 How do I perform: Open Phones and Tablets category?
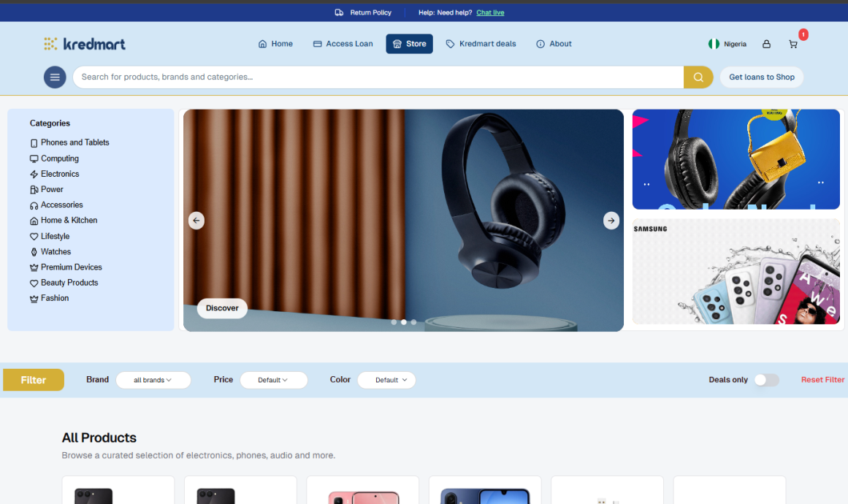[75, 142]
